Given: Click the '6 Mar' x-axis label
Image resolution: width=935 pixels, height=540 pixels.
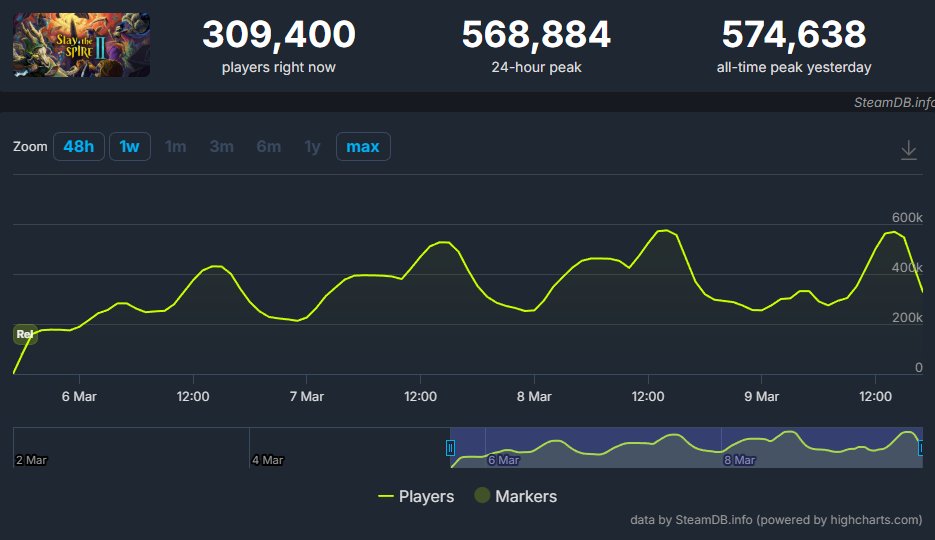Looking at the screenshot, I should 79,396.
